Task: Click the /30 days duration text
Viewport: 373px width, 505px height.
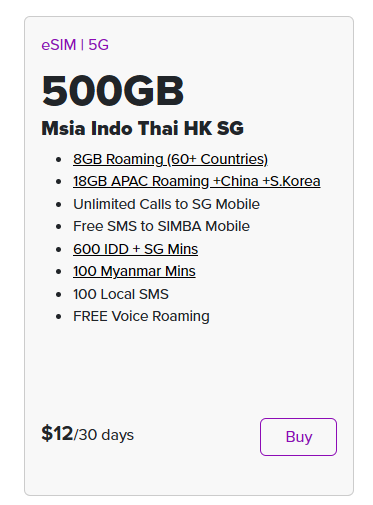Action: pyautogui.click(x=104, y=435)
